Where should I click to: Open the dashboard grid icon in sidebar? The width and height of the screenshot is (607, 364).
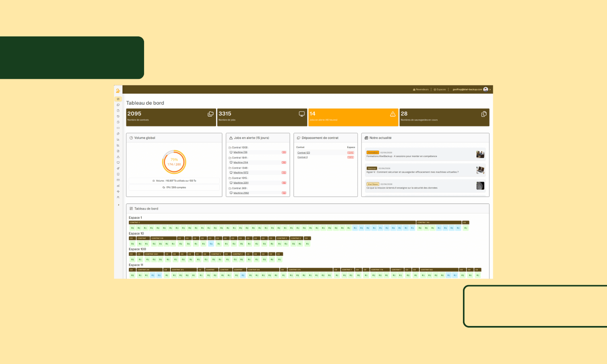pos(118,99)
